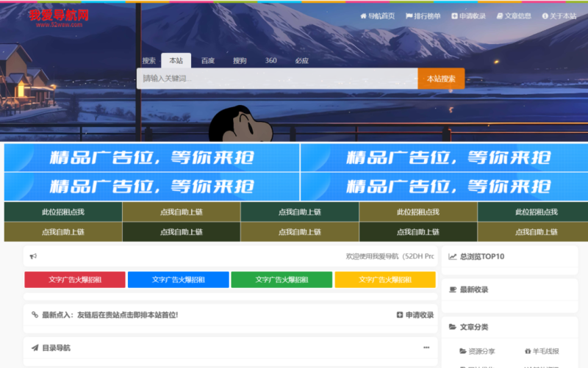588x368 pixels.
Task: Click the orange 本站搜索 button
Action: (441, 79)
